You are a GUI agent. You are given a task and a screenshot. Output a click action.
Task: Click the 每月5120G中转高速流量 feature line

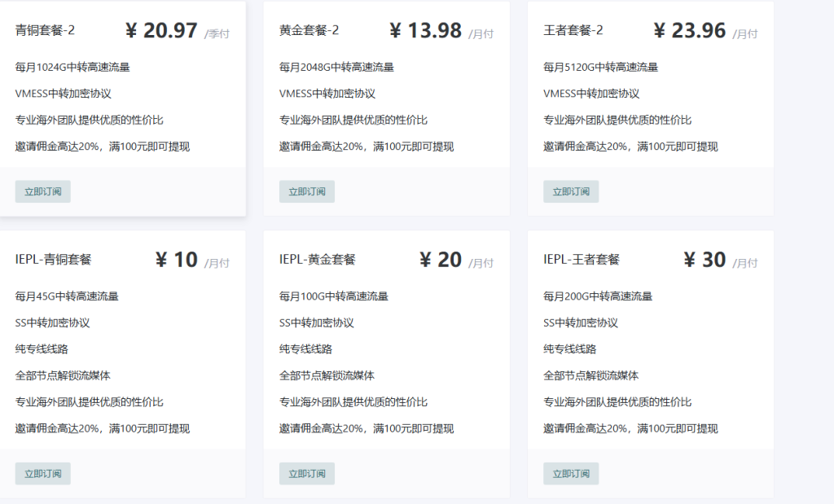tap(600, 68)
